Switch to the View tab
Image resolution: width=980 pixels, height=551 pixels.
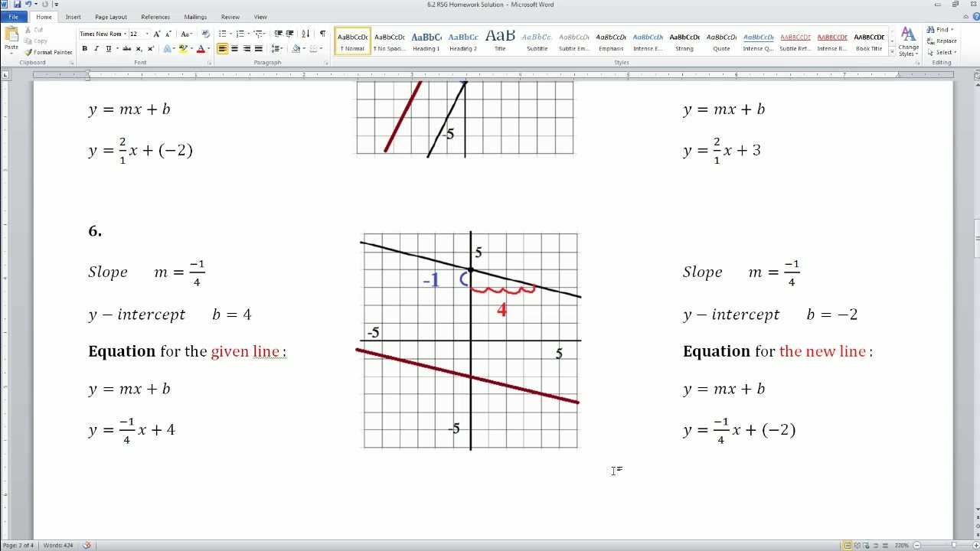[260, 17]
